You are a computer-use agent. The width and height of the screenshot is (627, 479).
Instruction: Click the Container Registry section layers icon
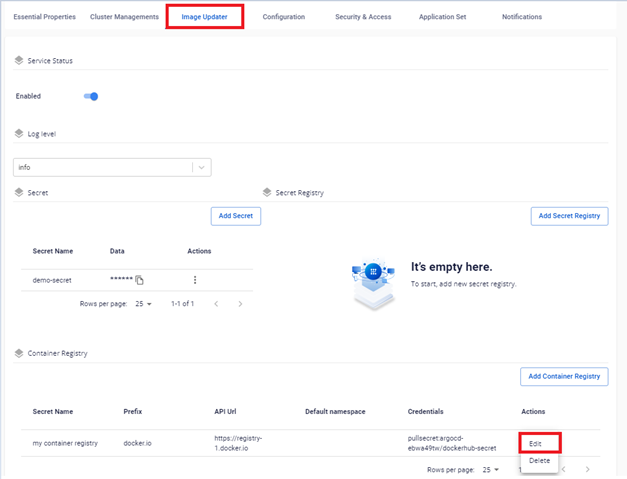click(19, 353)
